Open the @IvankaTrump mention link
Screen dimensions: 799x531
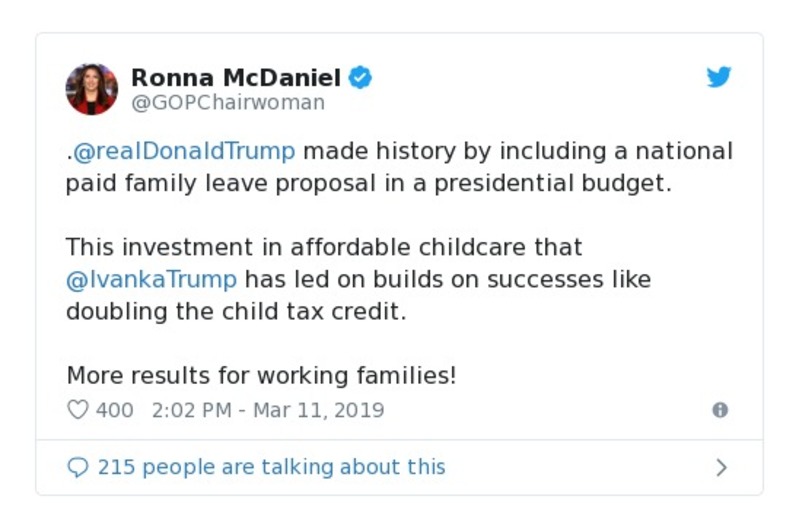tap(152, 279)
